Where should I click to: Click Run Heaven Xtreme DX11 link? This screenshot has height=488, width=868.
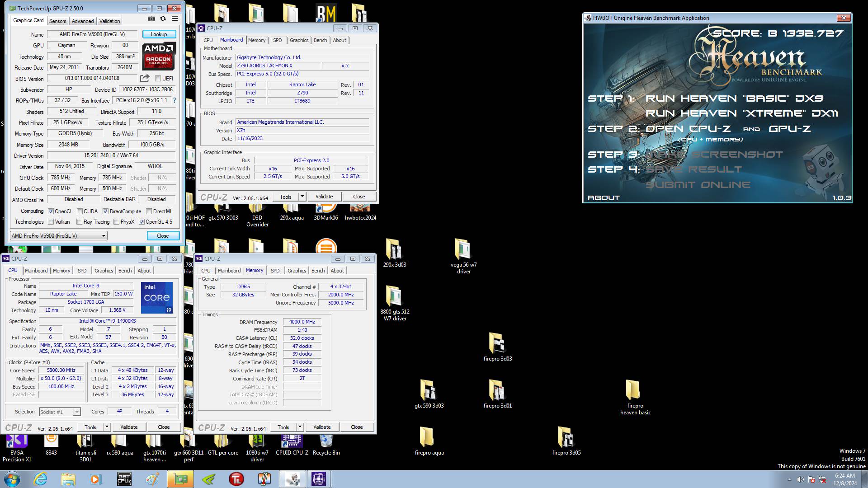(742, 113)
